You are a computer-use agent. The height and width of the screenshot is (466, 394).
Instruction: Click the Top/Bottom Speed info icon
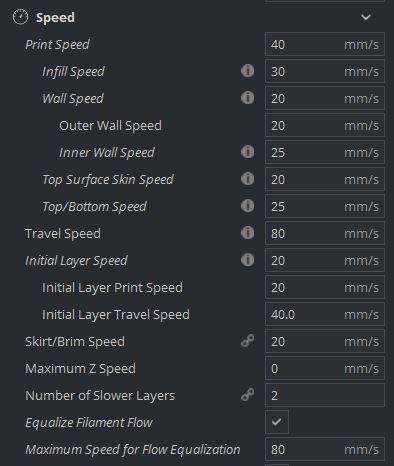pyautogui.click(x=247, y=206)
